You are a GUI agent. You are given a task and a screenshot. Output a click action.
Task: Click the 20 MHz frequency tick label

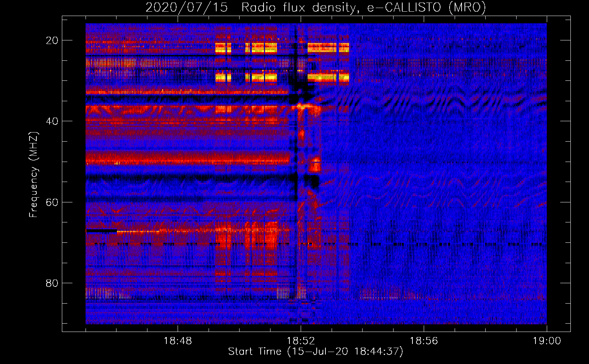tap(52, 40)
